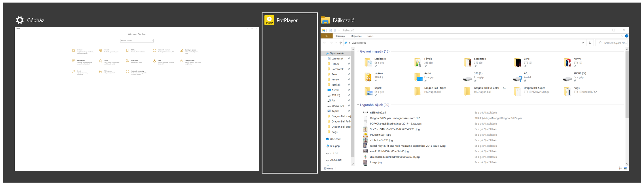Screen dimensions: 644x186
Task: Open Adatvédelem lock icon in Gépház
Action: 100,72
